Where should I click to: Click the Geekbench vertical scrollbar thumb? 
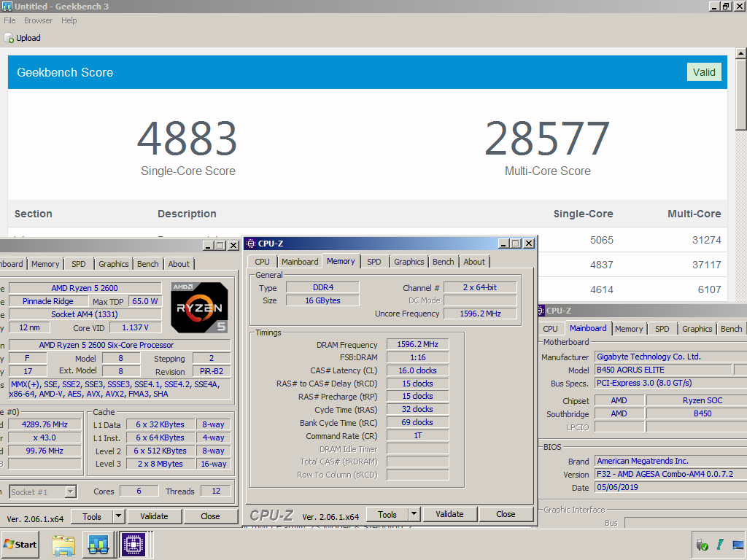click(740, 94)
